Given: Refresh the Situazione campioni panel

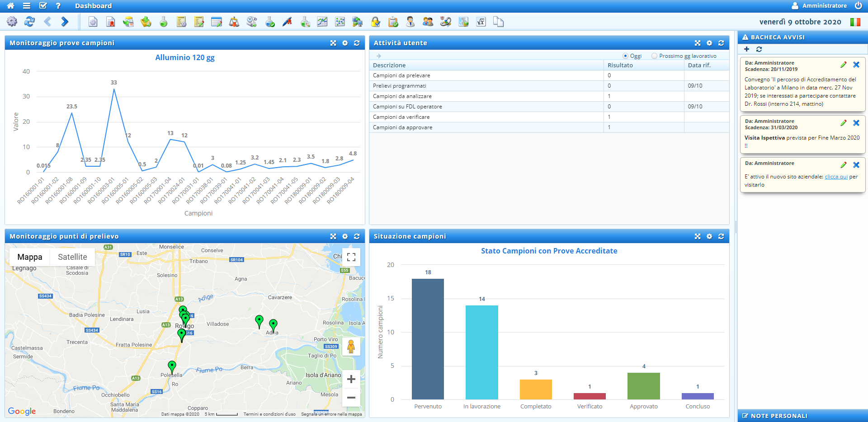Looking at the screenshot, I should pos(721,236).
